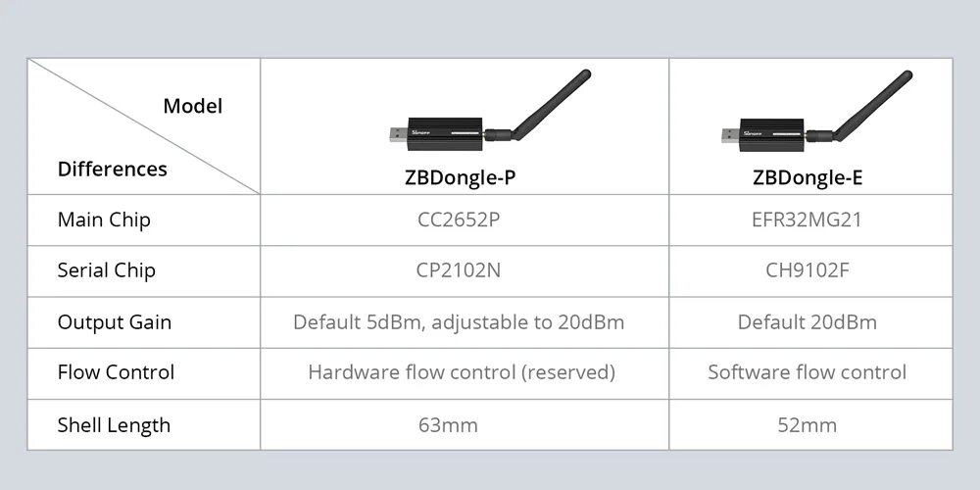The width and height of the screenshot is (980, 490).
Task: Click the Model header label
Action: point(192,106)
